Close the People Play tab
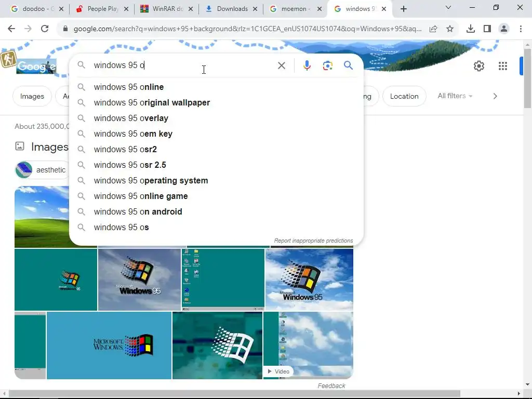This screenshot has width=532, height=399. 126,9
